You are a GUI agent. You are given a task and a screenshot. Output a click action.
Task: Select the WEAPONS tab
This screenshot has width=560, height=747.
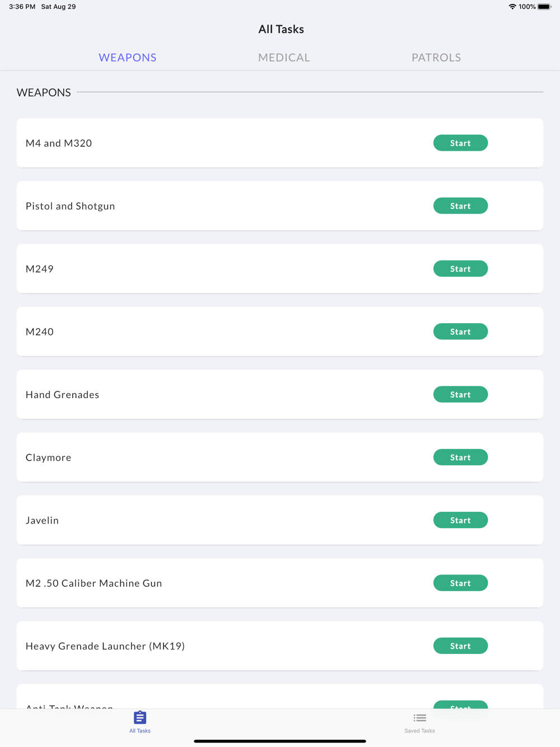point(128,58)
